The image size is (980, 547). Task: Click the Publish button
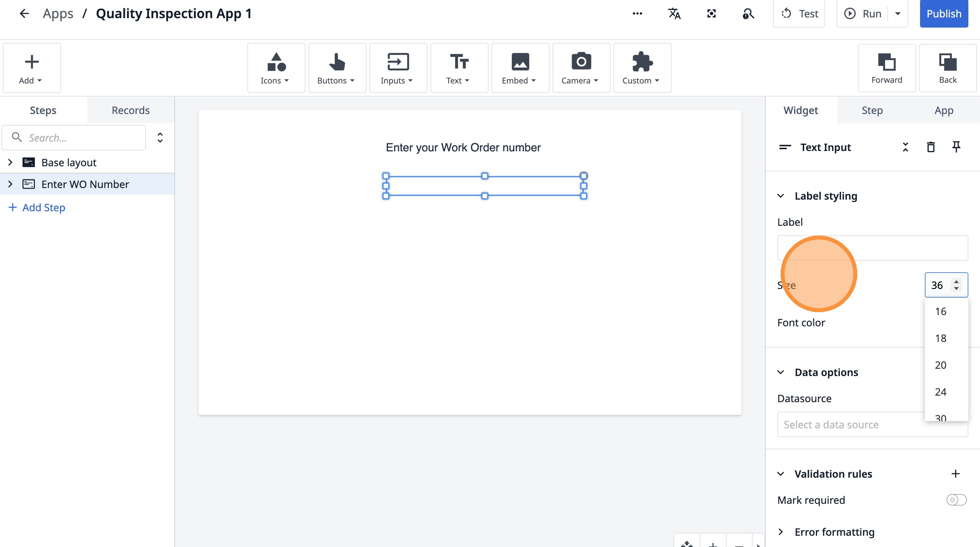tap(943, 14)
